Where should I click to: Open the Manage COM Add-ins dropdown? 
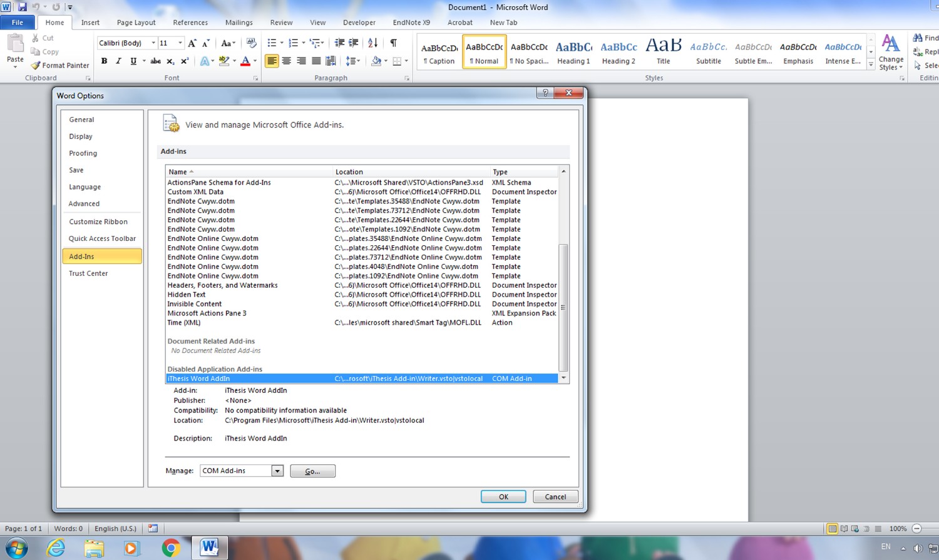pyautogui.click(x=277, y=471)
